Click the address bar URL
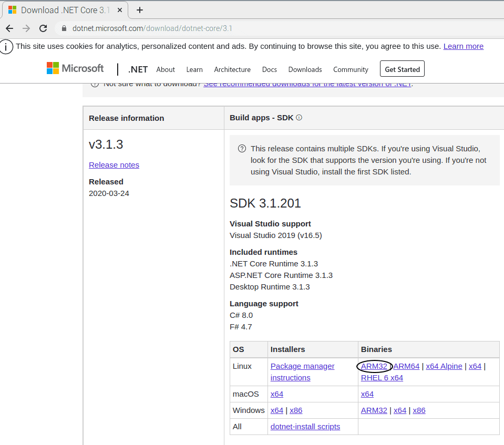Screen dimensions: 504x445 point(152,28)
